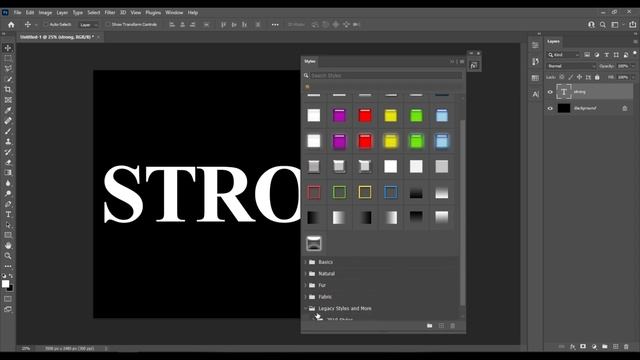Select the Pen tool

[x=8, y=204]
